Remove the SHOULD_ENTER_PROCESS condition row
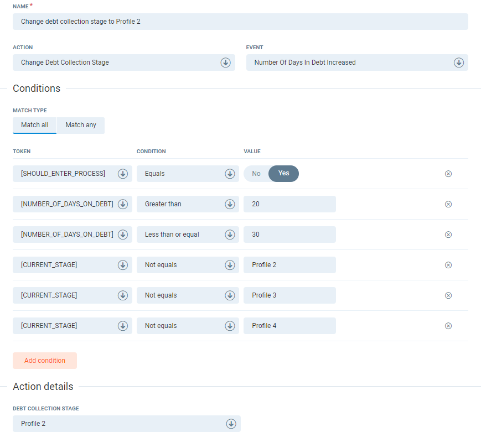 448,174
